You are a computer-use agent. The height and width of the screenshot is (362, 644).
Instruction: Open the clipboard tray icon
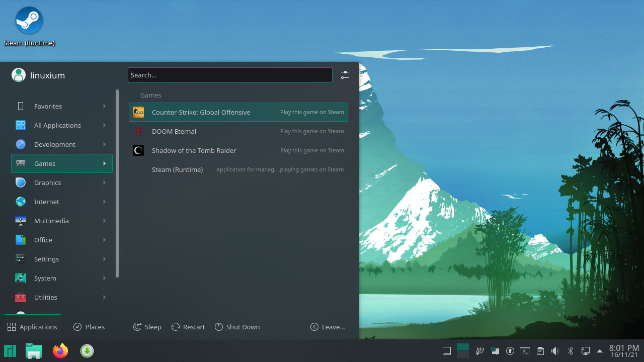[x=540, y=351]
